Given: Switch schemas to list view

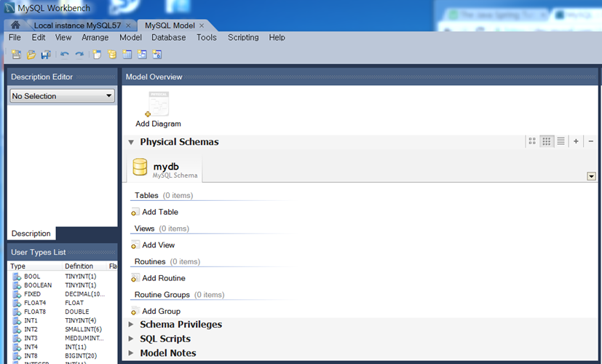Looking at the screenshot, I should coord(561,141).
